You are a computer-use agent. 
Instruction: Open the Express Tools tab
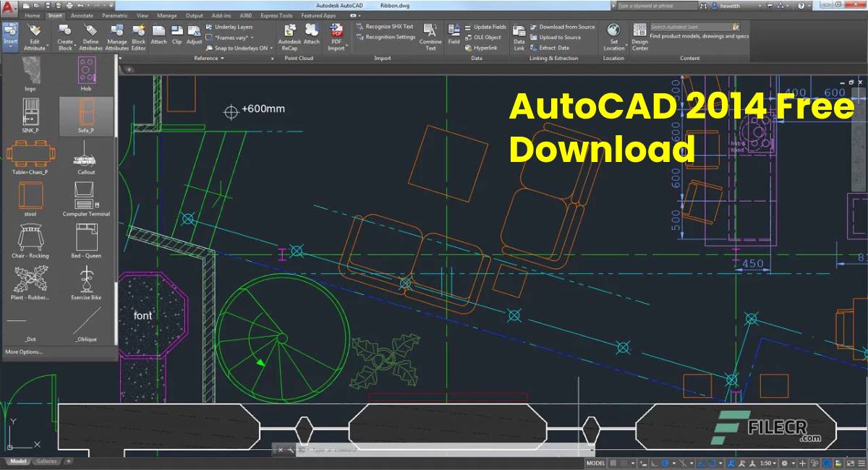click(276, 15)
